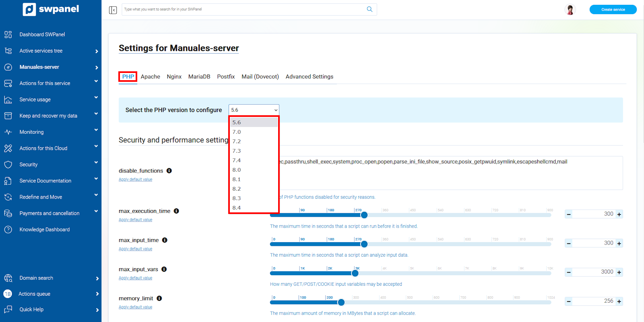Open the Advanced Settings tab
644x322 pixels.
[309, 77]
